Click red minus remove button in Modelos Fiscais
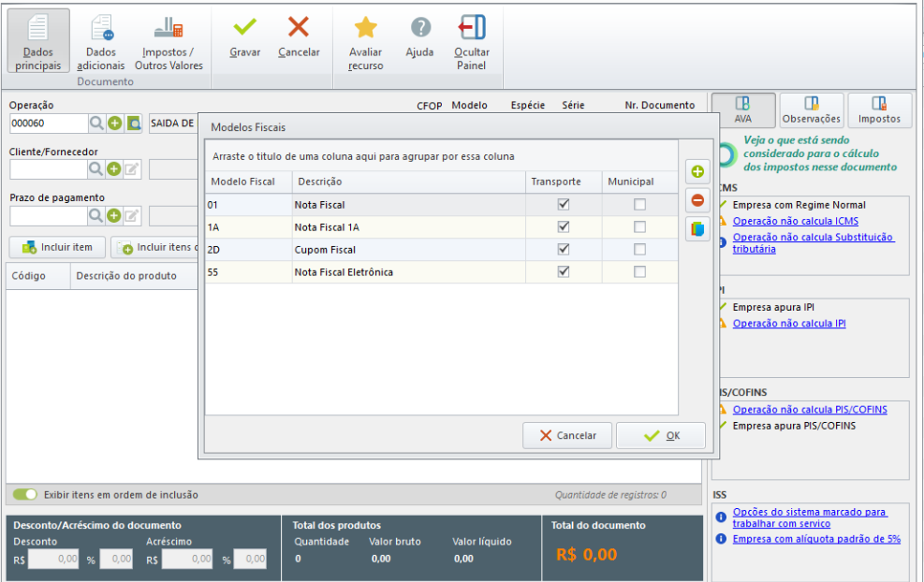This screenshot has width=924, height=582. 697,200
